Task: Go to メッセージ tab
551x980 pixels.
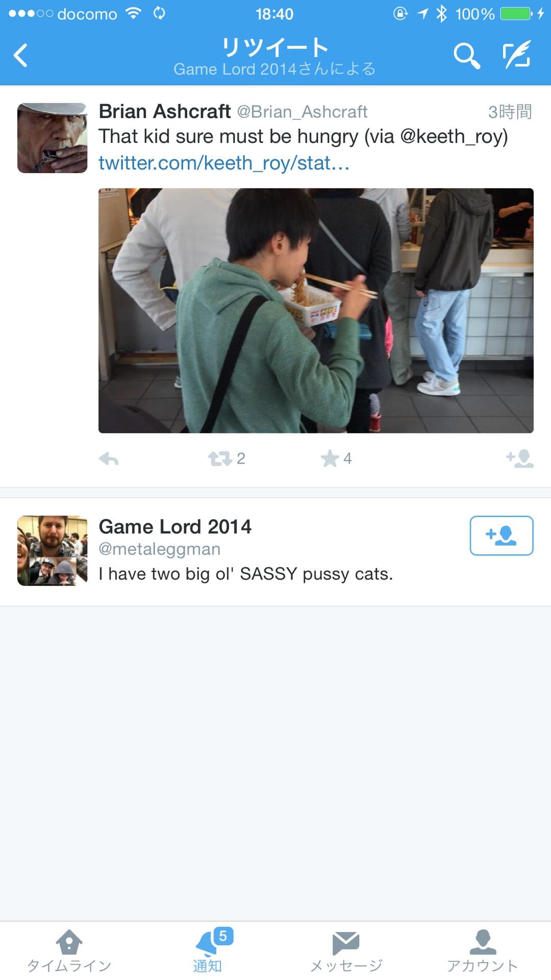Action: click(x=346, y=950)
